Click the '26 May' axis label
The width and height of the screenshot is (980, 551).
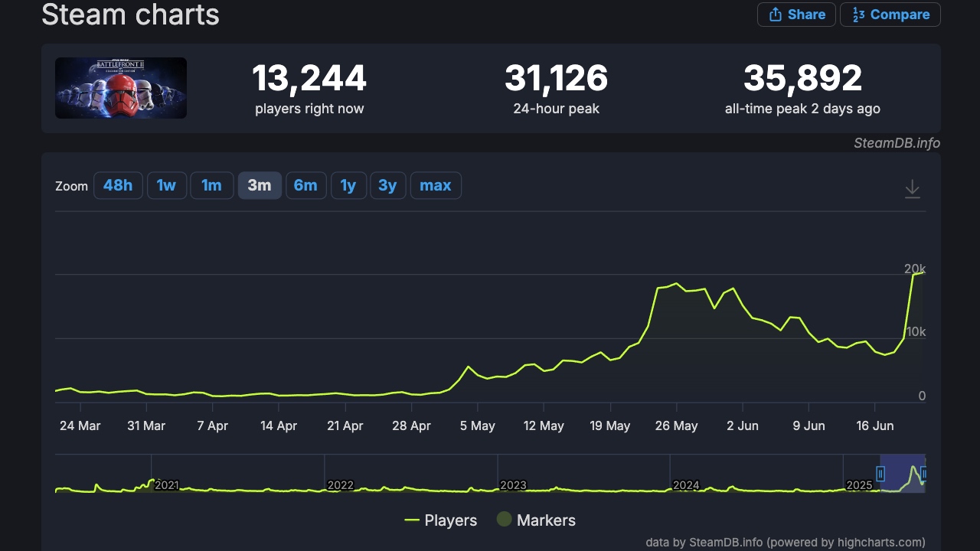click(x=677, y=426)
